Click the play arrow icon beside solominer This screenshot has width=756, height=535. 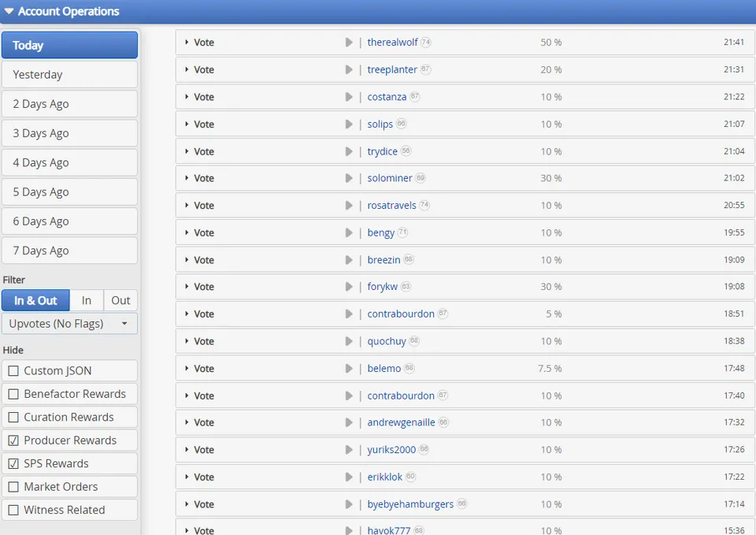(x=349, y=179)
